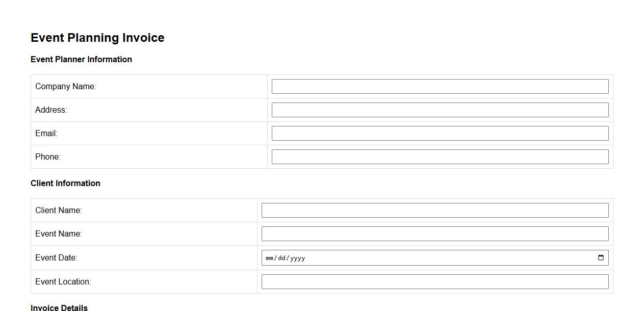Click the "Client Name:" label
Image resolution: width=644 pixels, height=311 pixels.
pos(58,211)
